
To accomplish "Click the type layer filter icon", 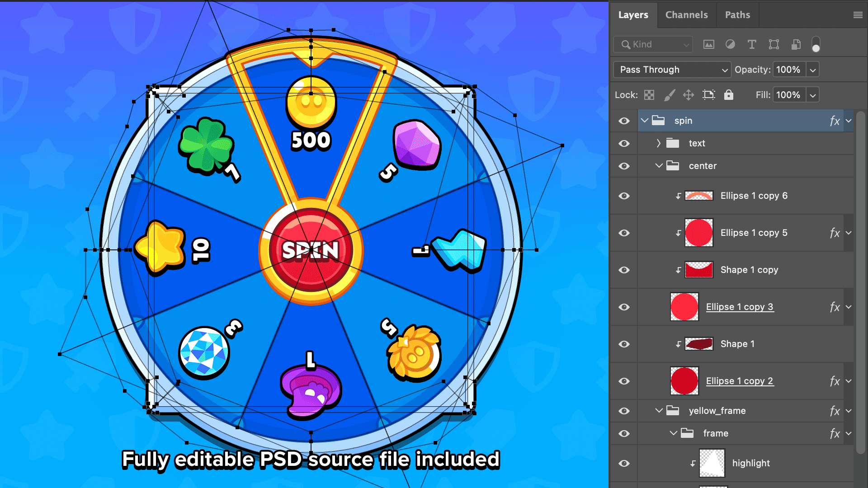I will 752,44.
